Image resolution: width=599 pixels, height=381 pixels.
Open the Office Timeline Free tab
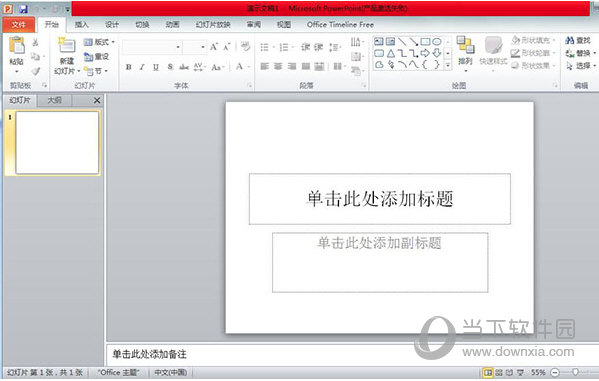(x=340, y=25)
